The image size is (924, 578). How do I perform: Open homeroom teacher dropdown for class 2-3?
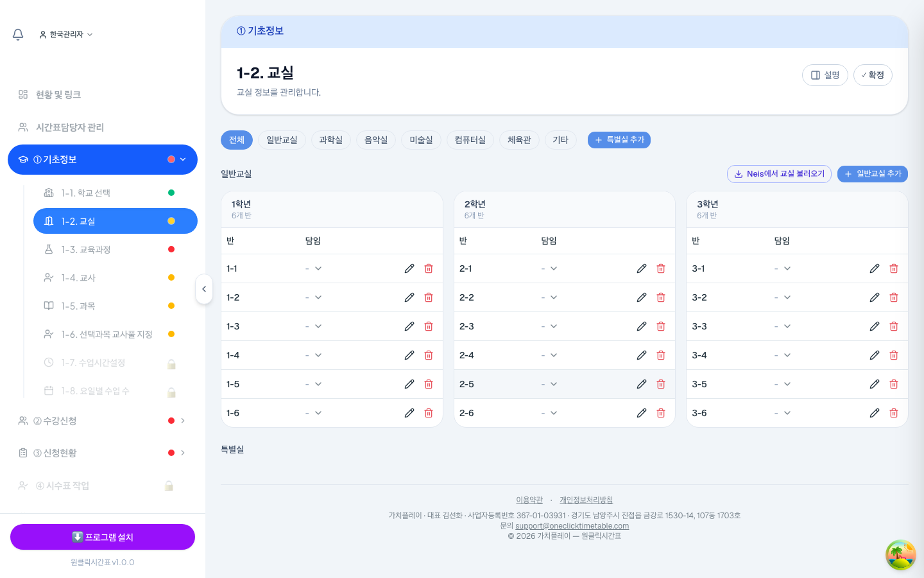click(x=549, y=326)
